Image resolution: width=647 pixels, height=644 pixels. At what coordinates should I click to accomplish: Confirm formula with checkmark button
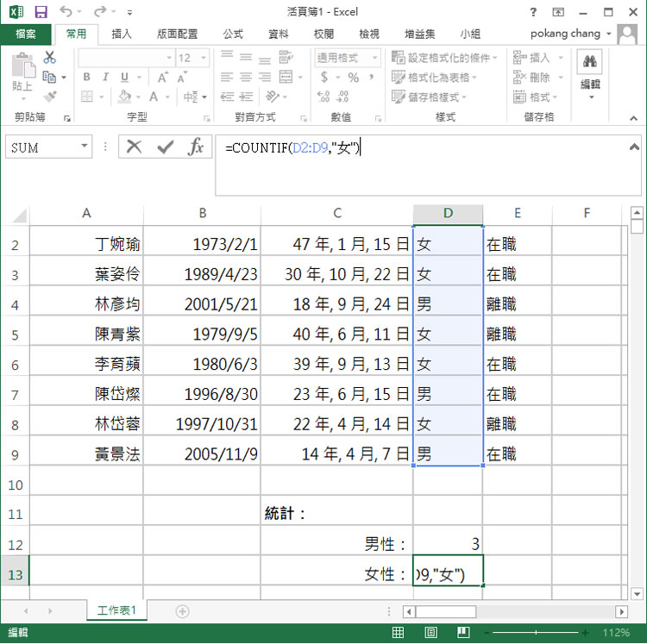click(x=165, y=147)
